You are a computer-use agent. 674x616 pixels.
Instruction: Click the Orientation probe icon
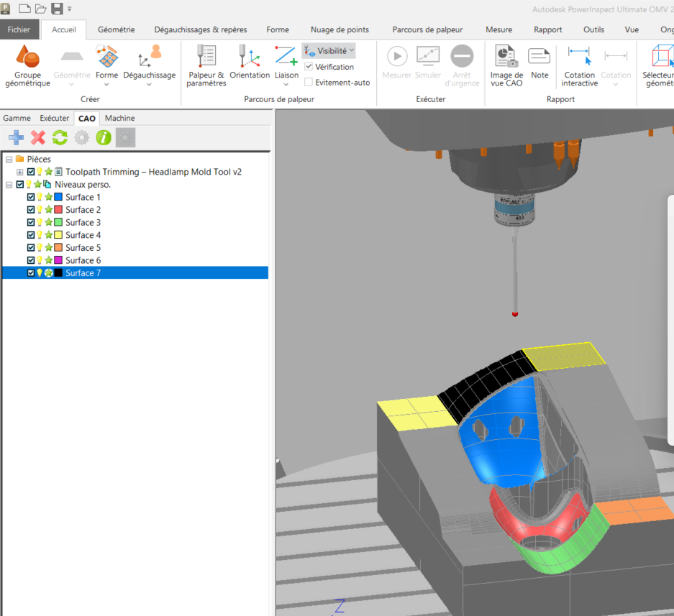click(x=250, y=57)
